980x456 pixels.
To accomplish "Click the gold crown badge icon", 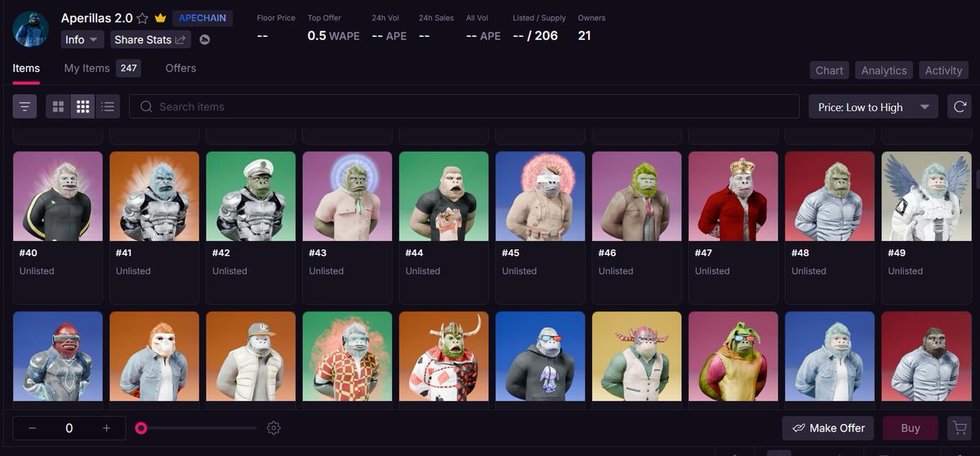I will click(x=160, y=18).
